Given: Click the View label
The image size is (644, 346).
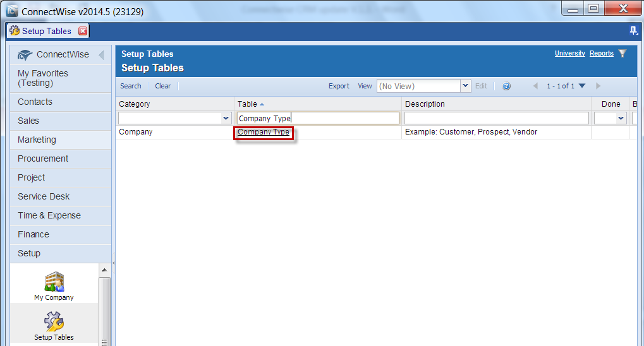Looking at the screenshot, I should pyautogui.click(x=365, y=86).
